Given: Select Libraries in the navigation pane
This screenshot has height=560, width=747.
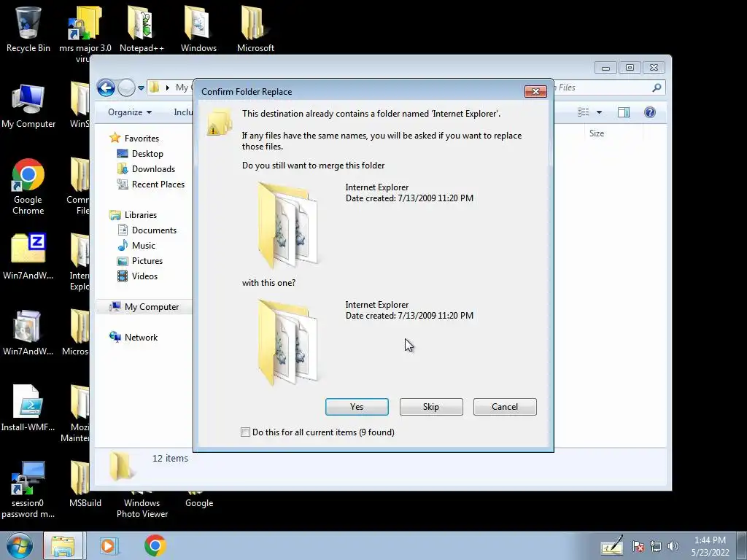Looking at the screenshot, I should tap(141, 215).
